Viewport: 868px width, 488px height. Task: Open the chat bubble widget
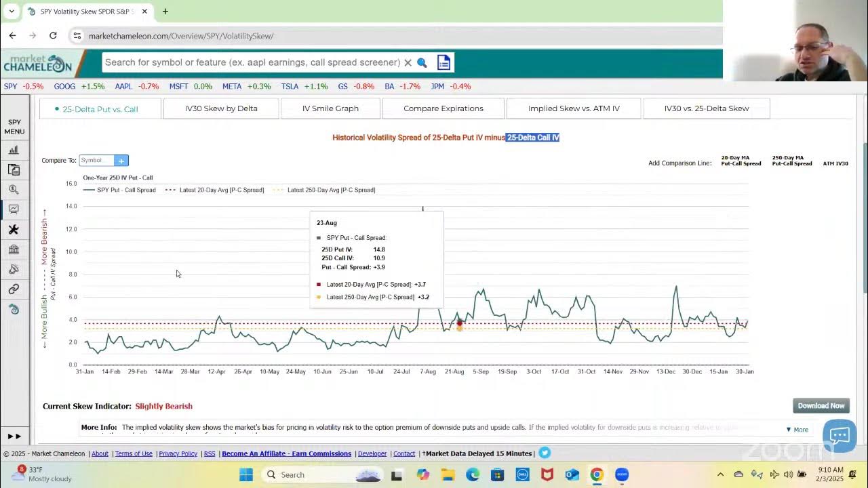pyautogui.click(x=840, y=436)
